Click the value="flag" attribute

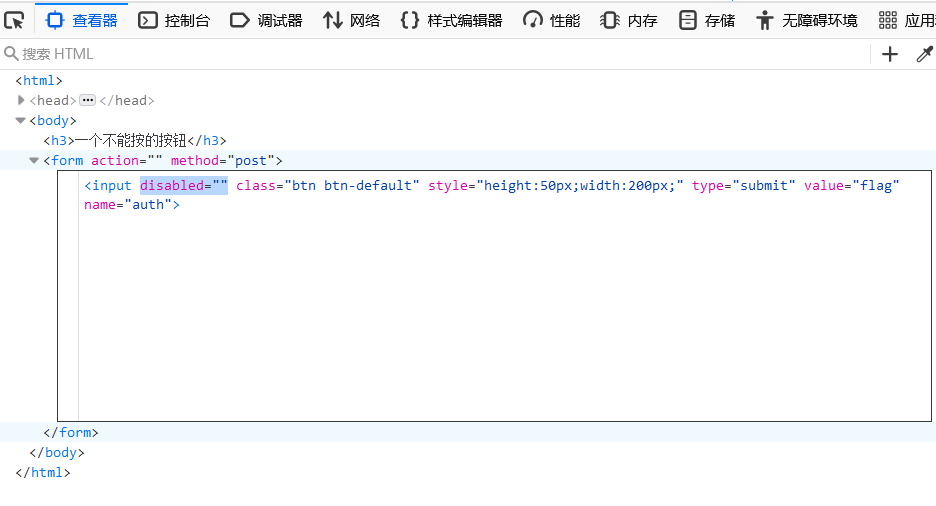point(851,186)
